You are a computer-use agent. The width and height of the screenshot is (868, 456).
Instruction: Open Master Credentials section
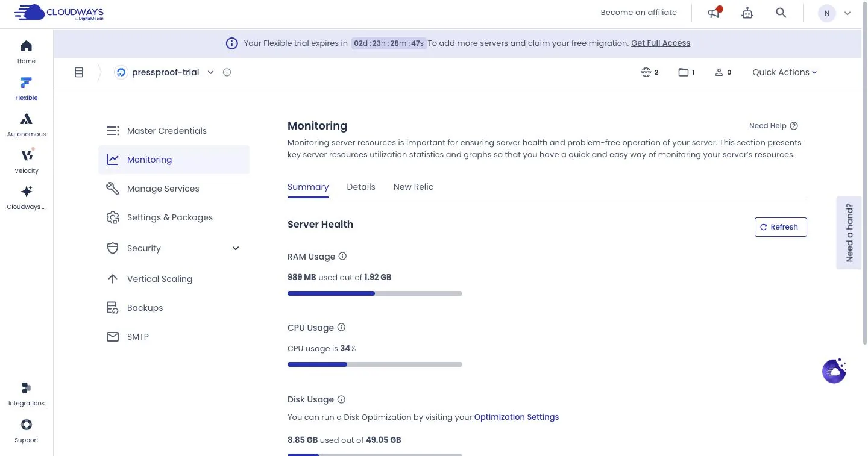point(174,131)
